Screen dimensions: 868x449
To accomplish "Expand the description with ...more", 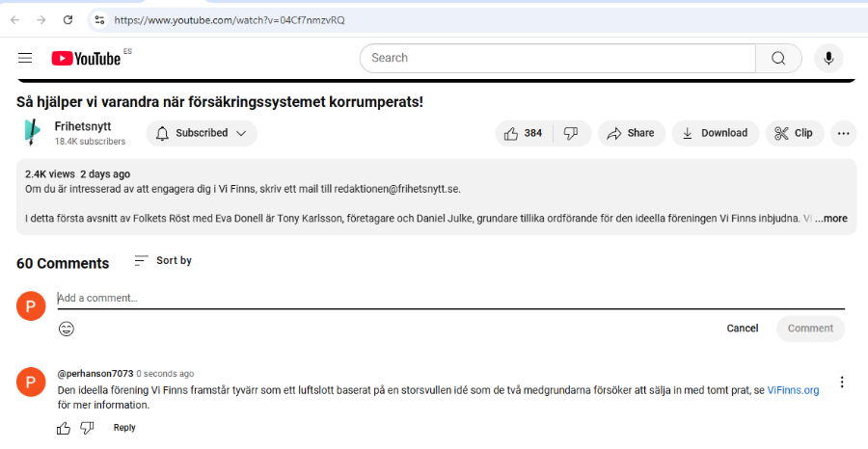I will [x=830, y=219].
